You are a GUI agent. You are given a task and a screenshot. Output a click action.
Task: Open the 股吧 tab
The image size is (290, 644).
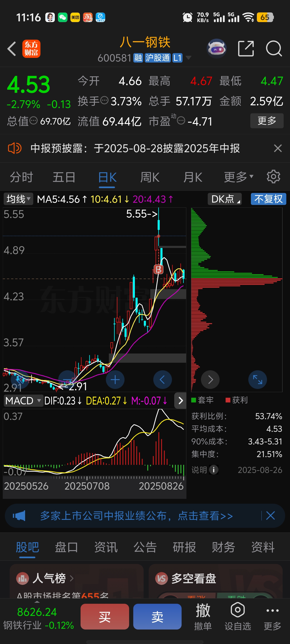[27, 547]
